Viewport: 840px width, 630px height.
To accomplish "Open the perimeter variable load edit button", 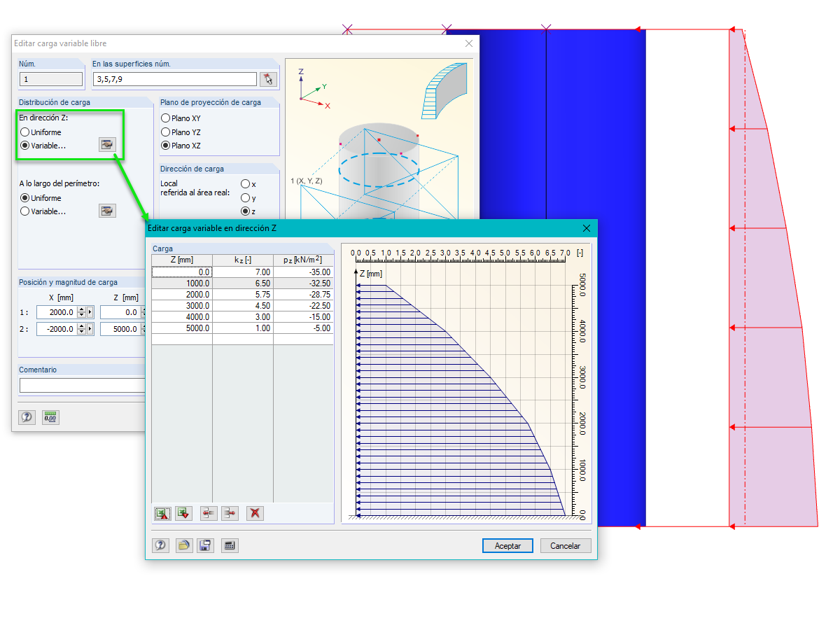I will [107, 211].
